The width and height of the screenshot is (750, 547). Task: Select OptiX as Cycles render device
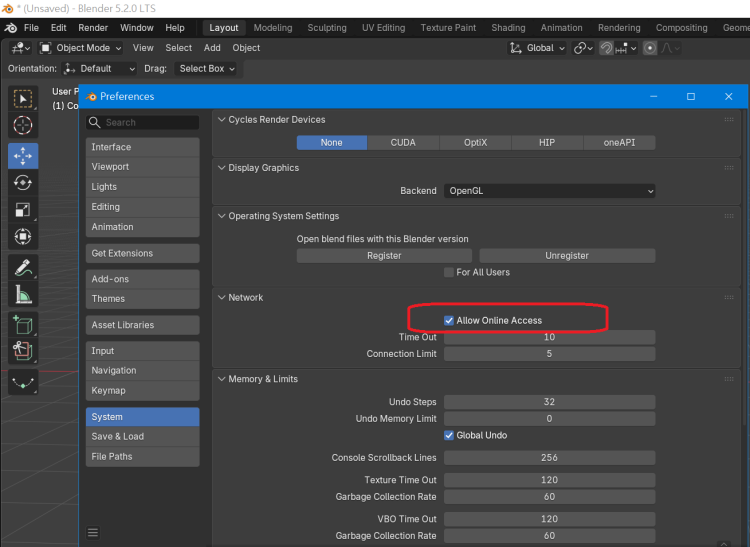point(475,142)
